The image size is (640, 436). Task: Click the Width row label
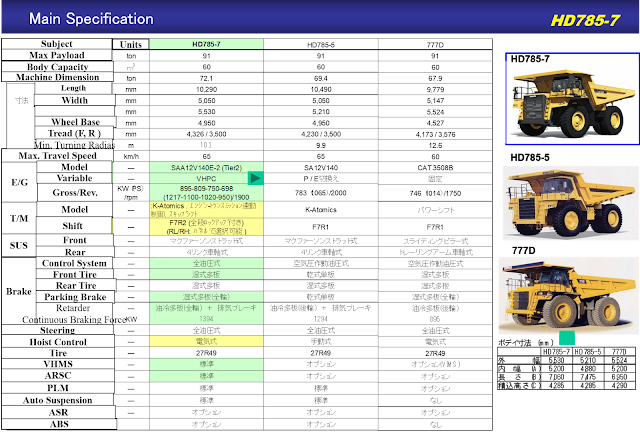[74, 100]
